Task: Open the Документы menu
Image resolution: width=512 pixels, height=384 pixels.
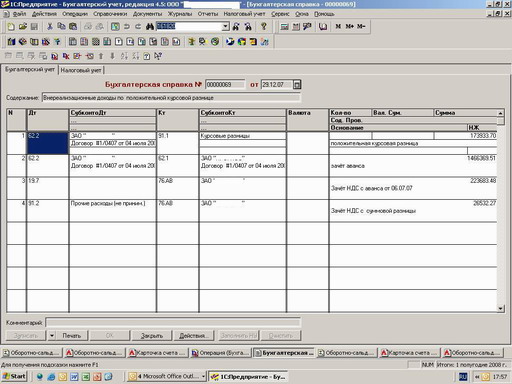Action: [x=147, y=14]
